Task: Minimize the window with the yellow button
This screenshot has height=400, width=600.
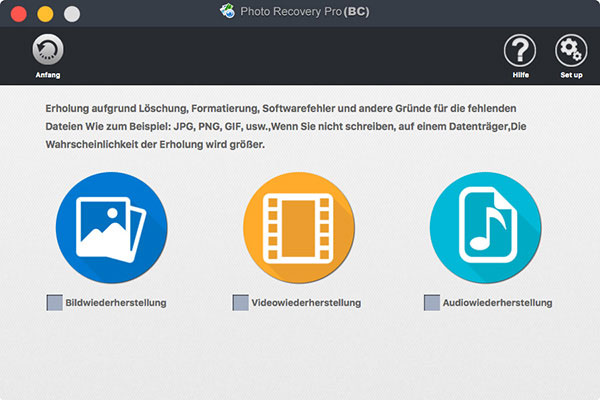Action: [45, 14]
